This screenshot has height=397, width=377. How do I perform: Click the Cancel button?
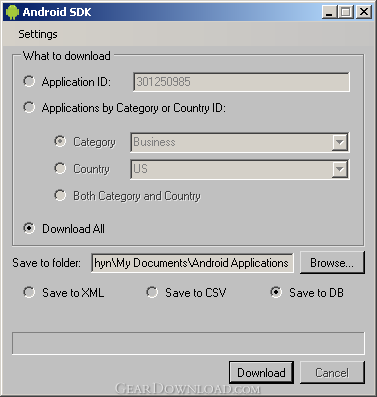[x=332, y=372]
